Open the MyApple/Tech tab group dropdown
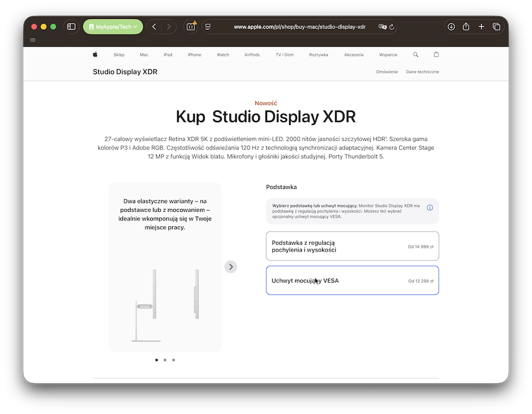Viewport: 532px width, 414px height. [x=113, y=26]
